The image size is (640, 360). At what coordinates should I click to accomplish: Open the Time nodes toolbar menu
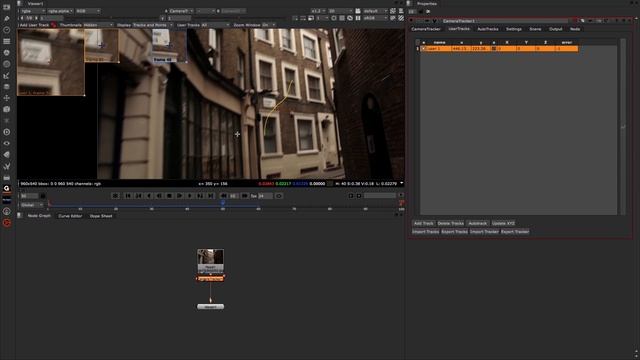coord(7,30)
